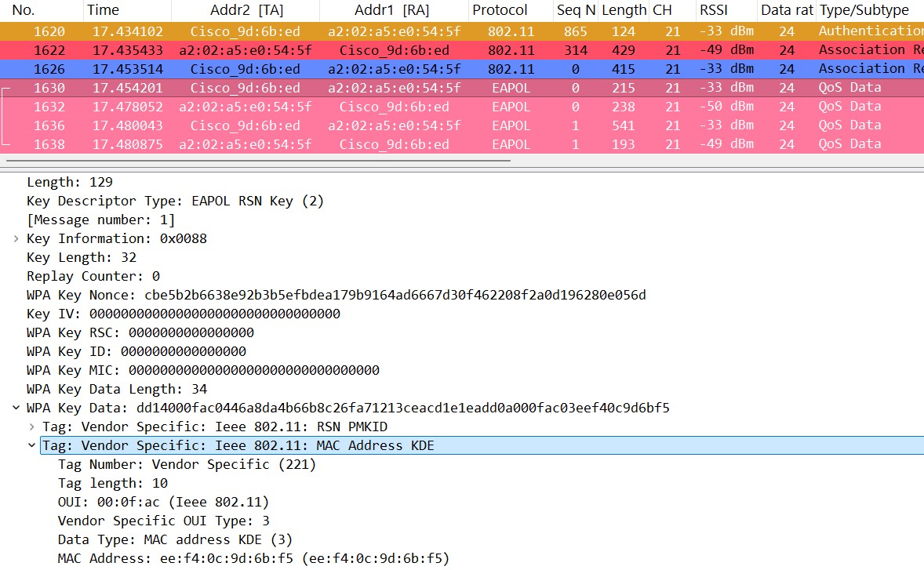The height and width of the screenshot is (570, 924).
Task: Click the Protocol column header
Action: pyautogui.click(x=500, y=10)
